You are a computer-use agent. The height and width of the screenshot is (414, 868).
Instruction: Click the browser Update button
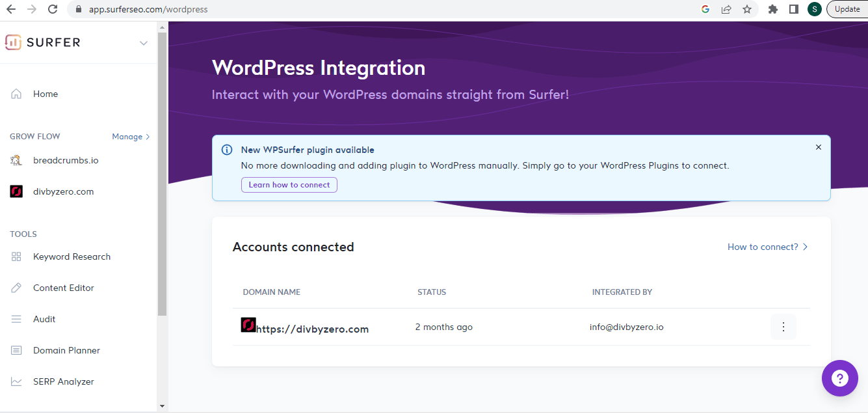[847, 9]
